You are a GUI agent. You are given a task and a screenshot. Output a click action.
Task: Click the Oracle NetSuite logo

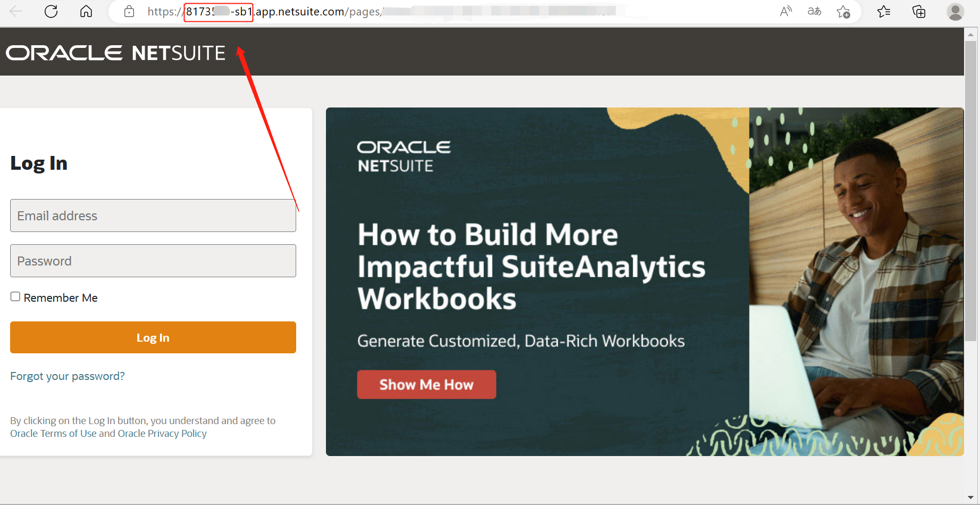click(115, 52)
